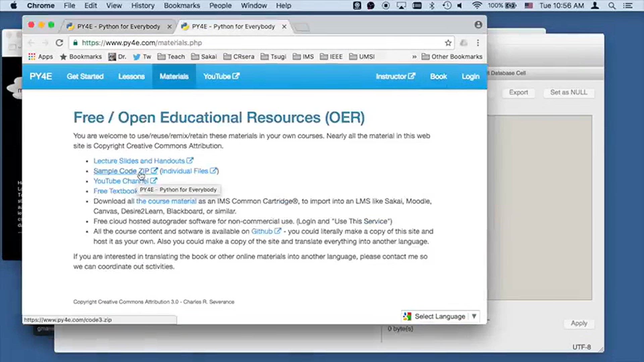The width and height of the screenshot is (644, 362).
Task: Close the first PY4E tab
Action: click(169, 26)
